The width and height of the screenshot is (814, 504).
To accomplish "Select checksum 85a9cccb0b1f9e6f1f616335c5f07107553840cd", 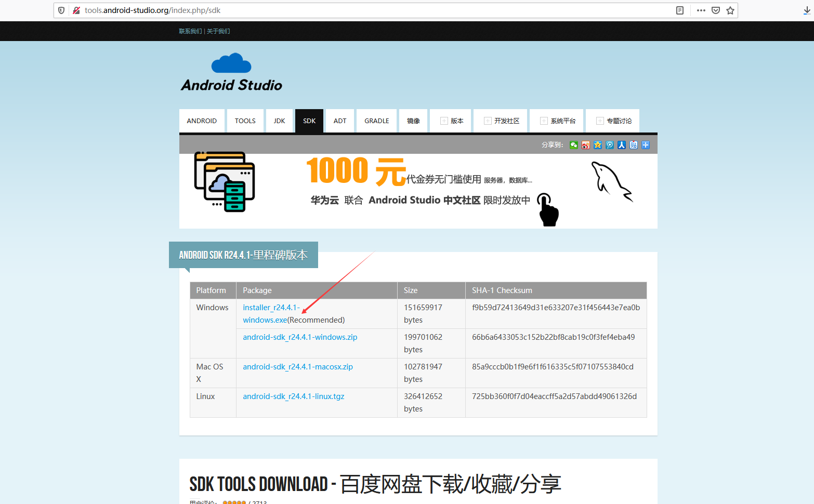I will (x=553, y=367).
